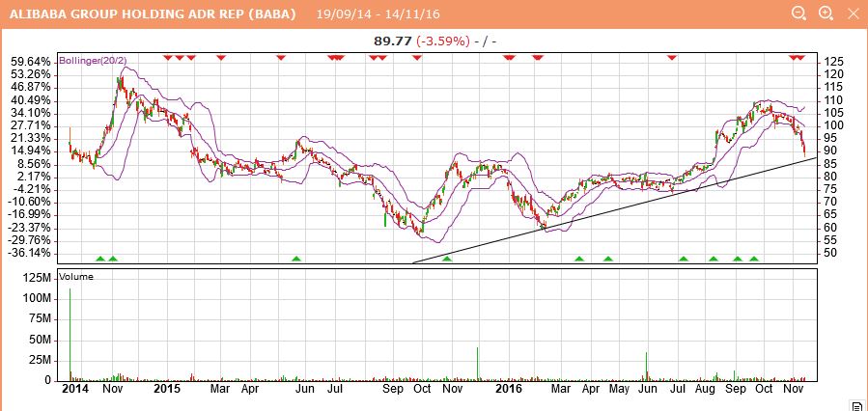The height and width of the screenshot is (411, 868).
Task: Click the -10.60% left axis label
Action: click(29, 202)
